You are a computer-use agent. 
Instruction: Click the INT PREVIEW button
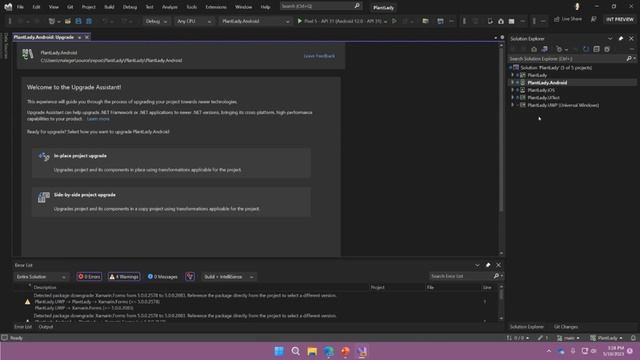(x=620, y=19)
